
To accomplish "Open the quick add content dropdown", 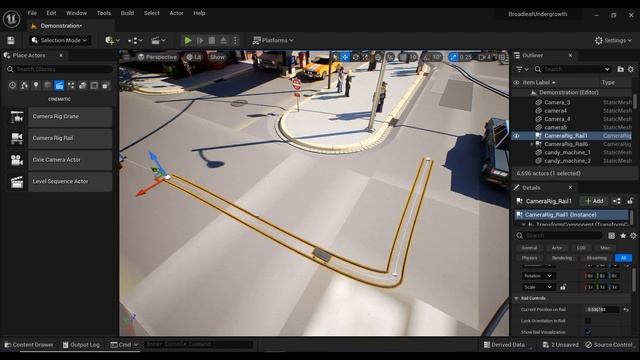I will [112, 40].
